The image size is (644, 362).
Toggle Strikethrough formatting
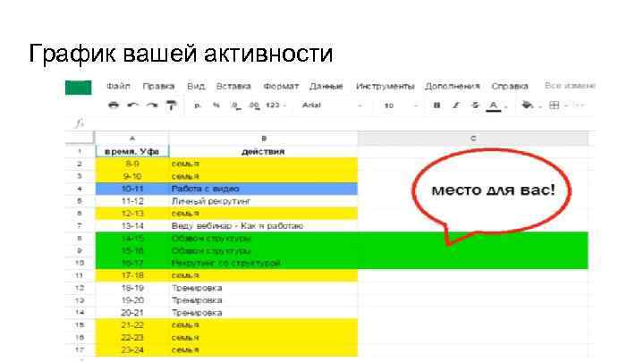(475, 105)
